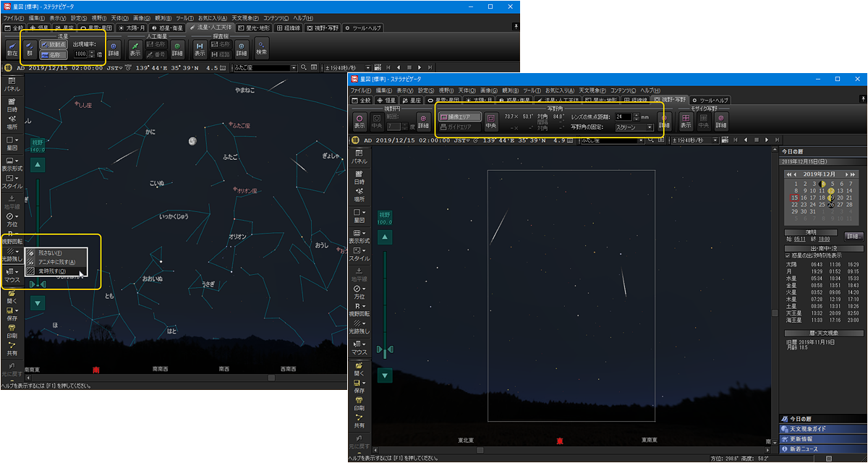Open 天文現象ガイド panel tab
The image size is (868, 463).
tap(822, 429)
